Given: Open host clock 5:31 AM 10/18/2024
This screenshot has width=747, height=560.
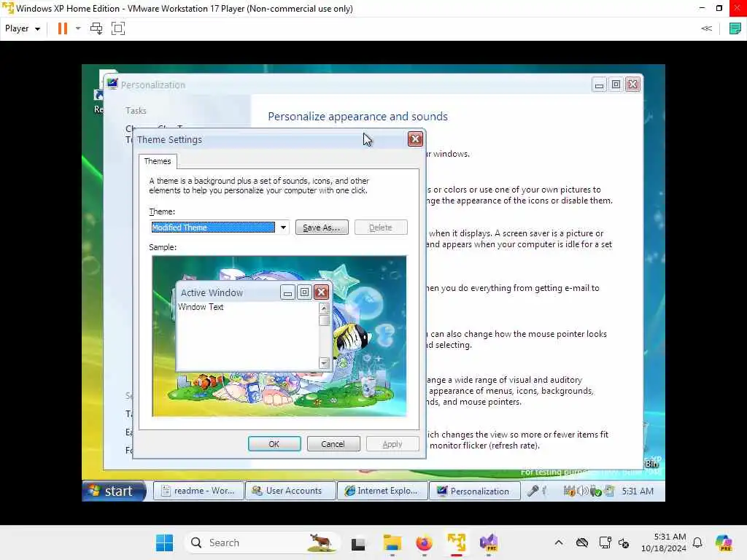Looking at the screenshot, I should tap(663, 542).
